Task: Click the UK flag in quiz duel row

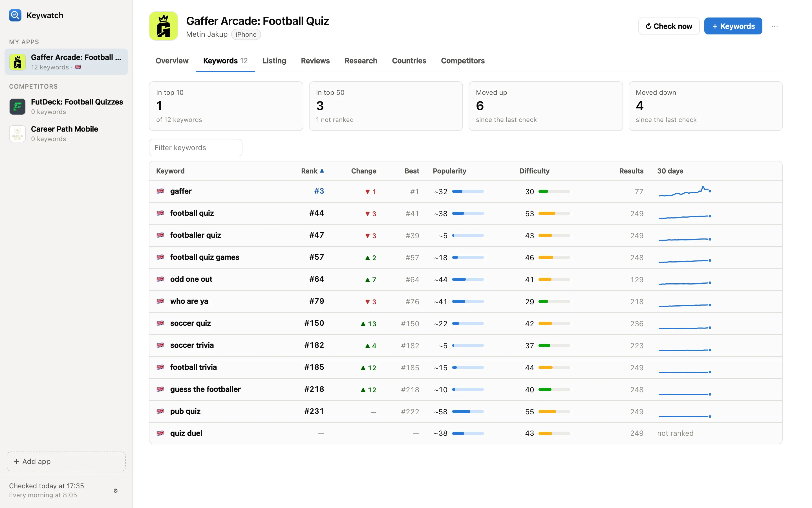Action: tap(160, 433)
